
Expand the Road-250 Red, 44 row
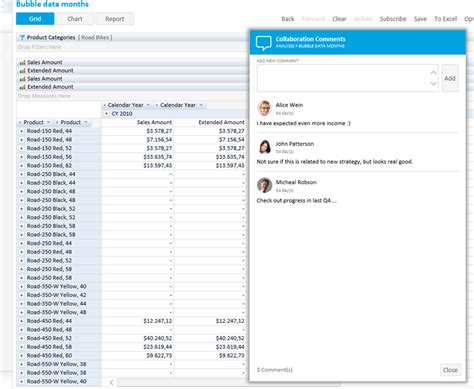[22, 243]
